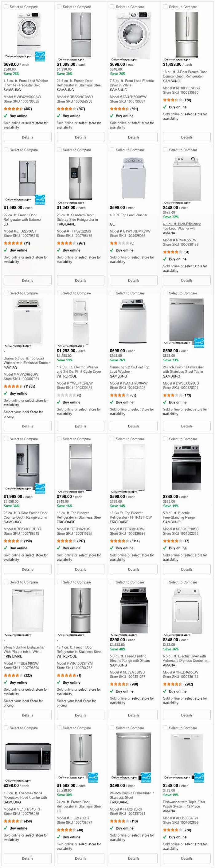The image size is (215, 868).
Task: Click Energy Star badge on LG LFD22786ST refrigerator
Action: pyautogui.click(x=40, y=199)
